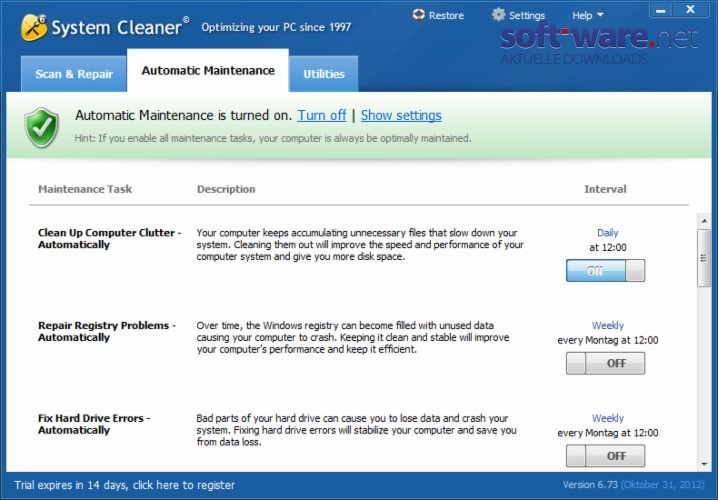Click the Restore label in header
718x500 pixels.
pos(446,16)
